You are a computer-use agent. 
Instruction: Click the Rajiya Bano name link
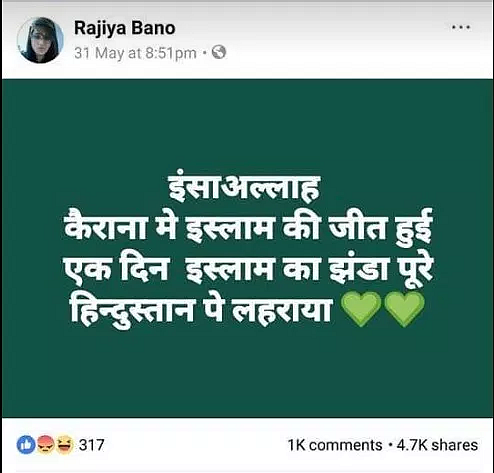point(125,28)
